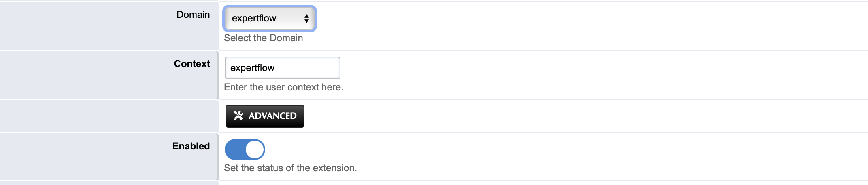868x185 pixels.
Task: Click the expertflow value in the Domain select
Action: [x=254, y=19]
